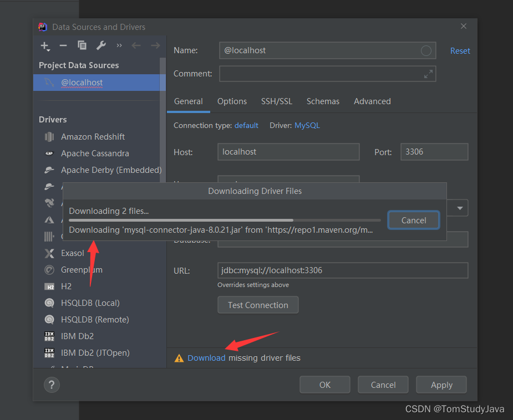Screen dimensions: 513x420
Task: Open driver settings wrench icon
Action: [101, 45]
